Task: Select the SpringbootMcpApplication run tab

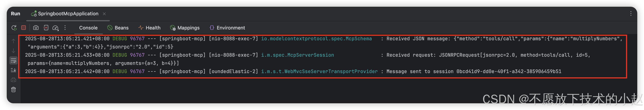Action: (65, 14)
